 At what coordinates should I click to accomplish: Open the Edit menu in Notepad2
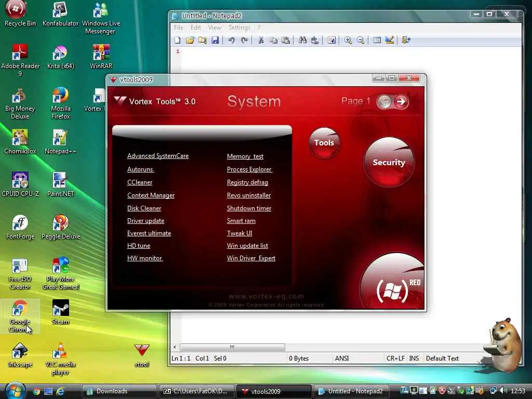coord(196,28)
